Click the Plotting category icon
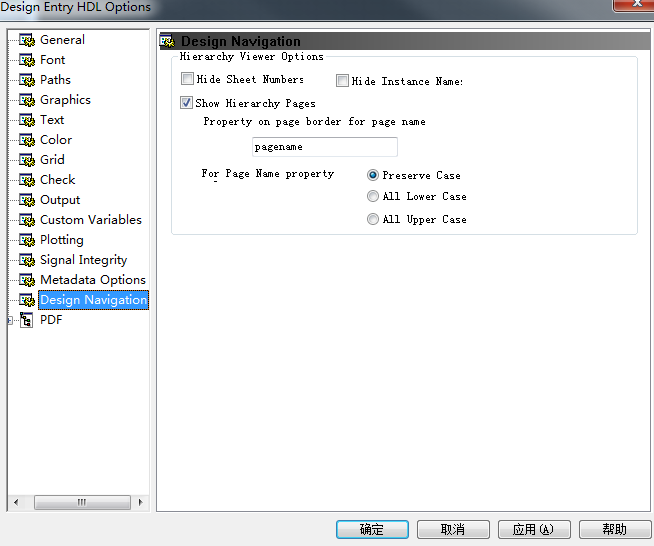 27,240
